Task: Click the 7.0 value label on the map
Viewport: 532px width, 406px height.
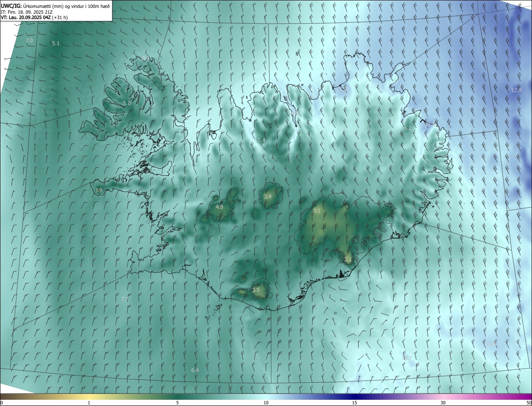Action: pyautogui.click(x=29, y=40)
